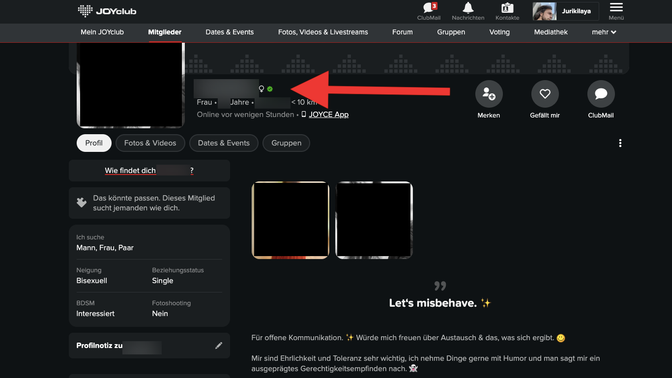Click the Jurikilaya account avatar
This screenshot has width=672, height=378.
pyautogui.click(x=544, y=11)
